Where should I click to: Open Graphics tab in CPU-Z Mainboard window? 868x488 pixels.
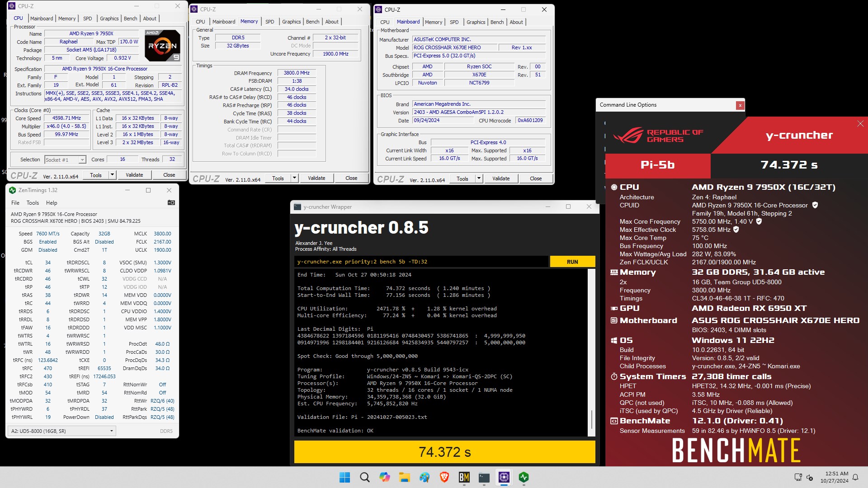(x=476, y=22)
